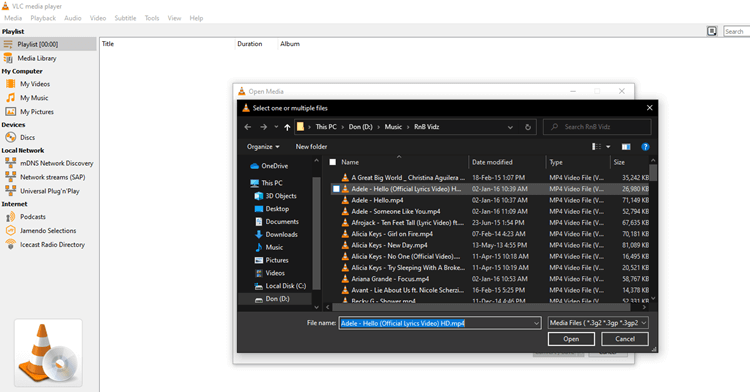
Task: Click Don (D:) in address path
Action: (x=361, y=127)
